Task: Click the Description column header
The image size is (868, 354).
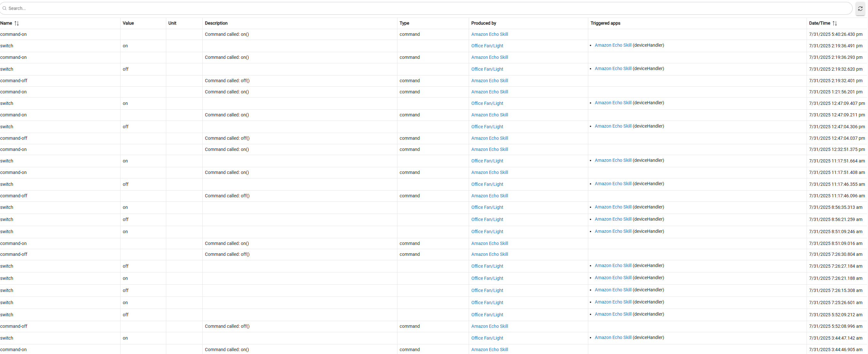Action: pos(216,23)
